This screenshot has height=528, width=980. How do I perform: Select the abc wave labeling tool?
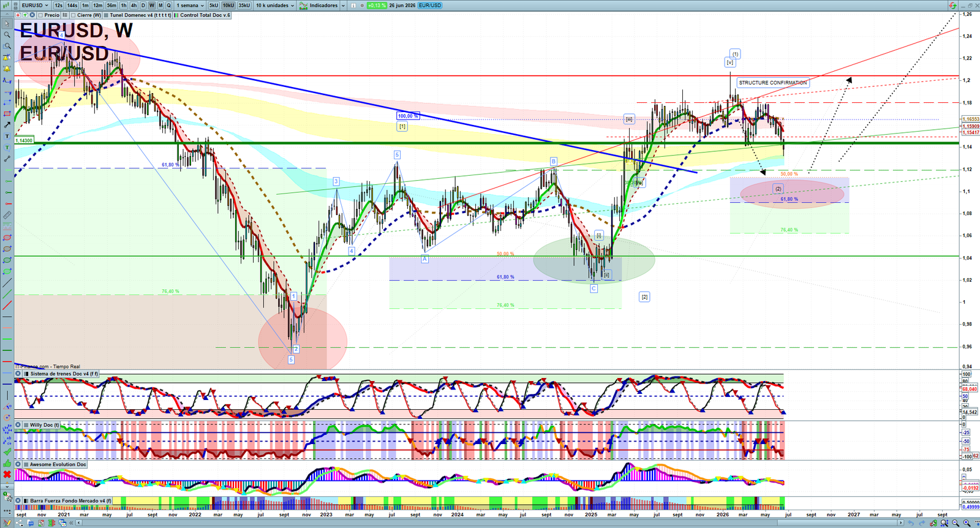7,440
